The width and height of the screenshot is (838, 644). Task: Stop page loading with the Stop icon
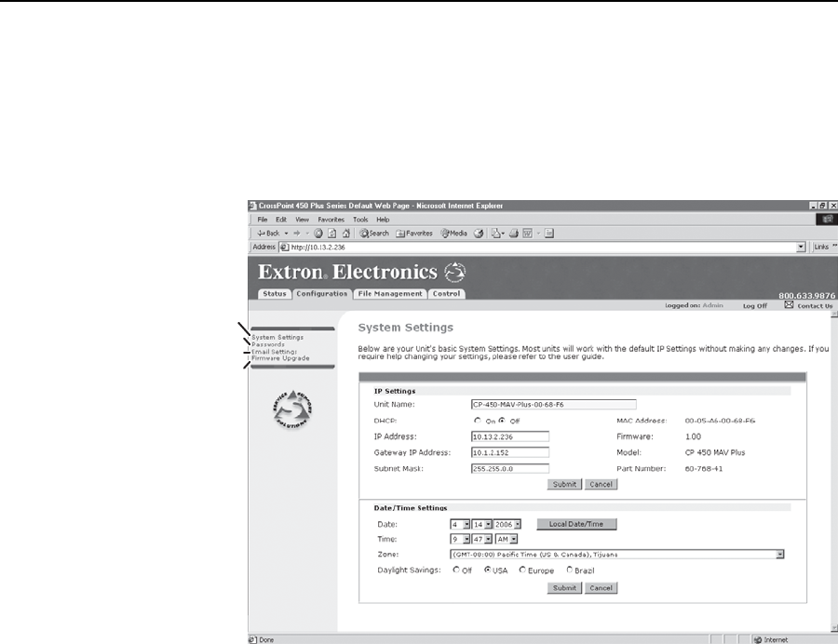pyautogui.click(x=318, y=234)
